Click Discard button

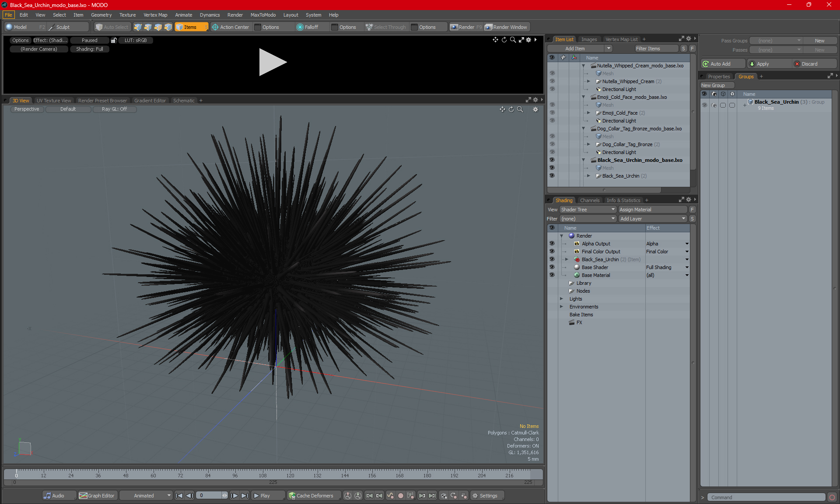click(x=814, y=64)
